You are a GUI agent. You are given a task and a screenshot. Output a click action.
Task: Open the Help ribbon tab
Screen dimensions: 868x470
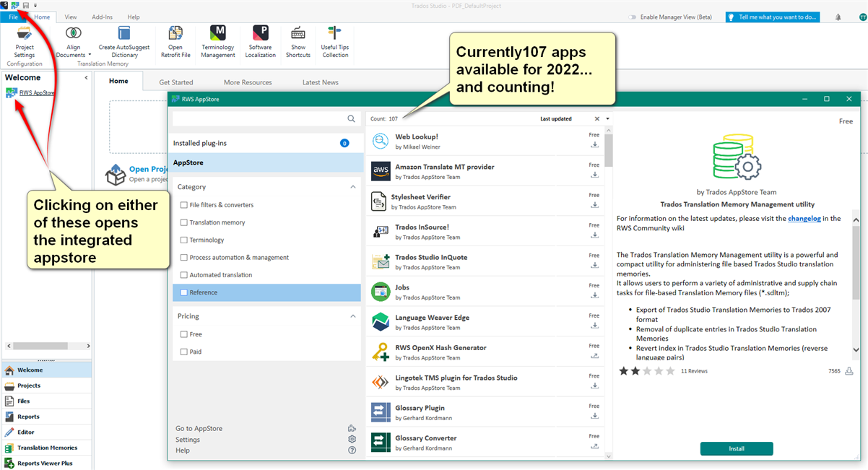pyautogui.click(x=134, y=17)
